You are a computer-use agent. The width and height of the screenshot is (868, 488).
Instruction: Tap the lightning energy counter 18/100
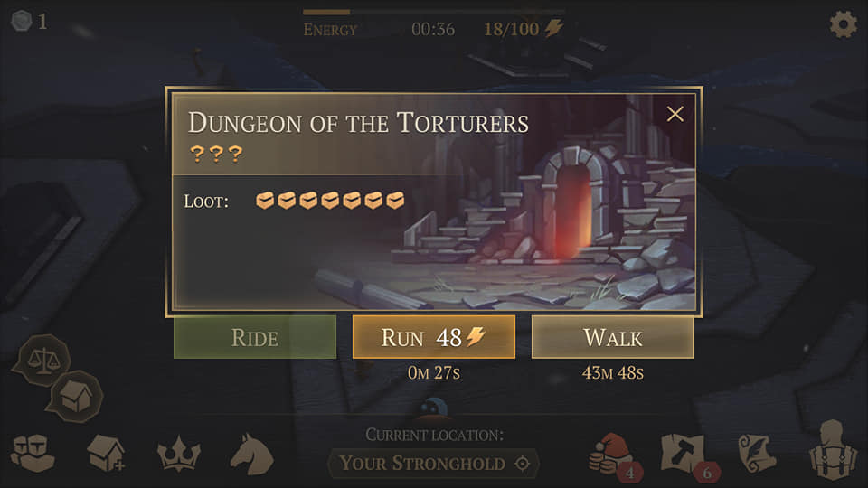[x=524, y=29]
